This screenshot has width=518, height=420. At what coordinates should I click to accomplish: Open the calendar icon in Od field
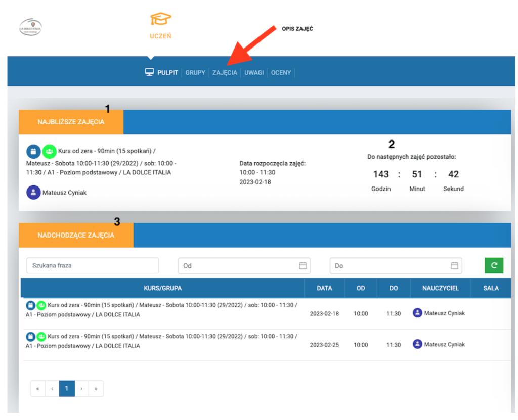[x=303, y=265]
